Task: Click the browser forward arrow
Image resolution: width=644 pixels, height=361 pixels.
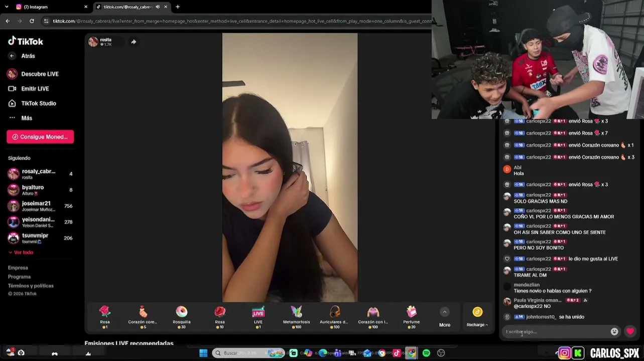Action: 20,21
